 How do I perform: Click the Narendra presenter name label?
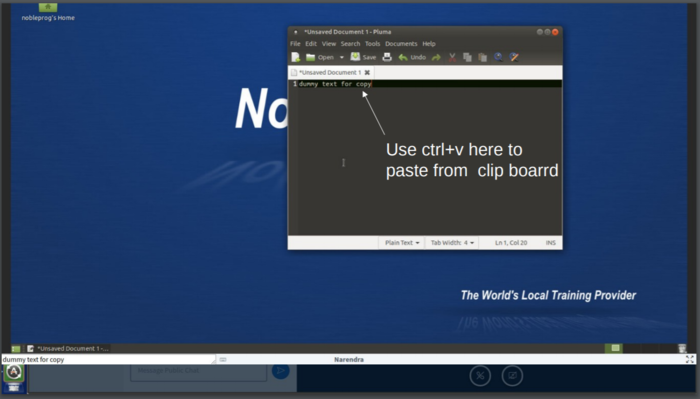(x=349, y=359)
